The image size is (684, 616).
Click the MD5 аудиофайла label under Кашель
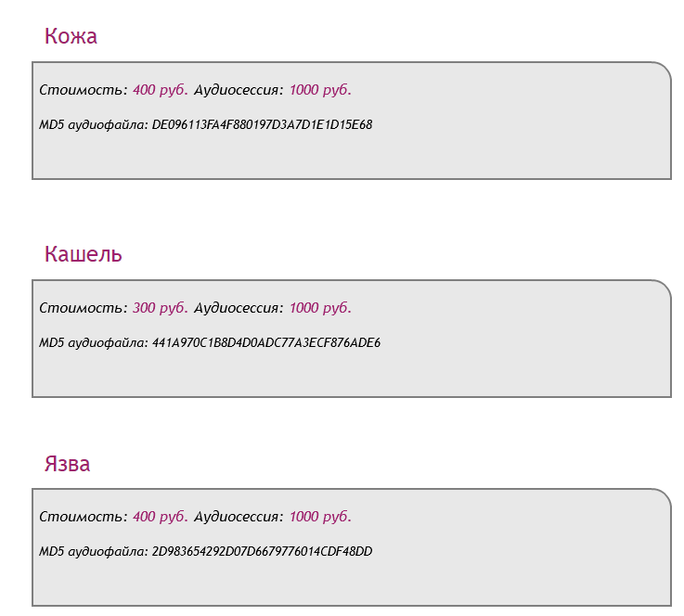pos(94,342)
